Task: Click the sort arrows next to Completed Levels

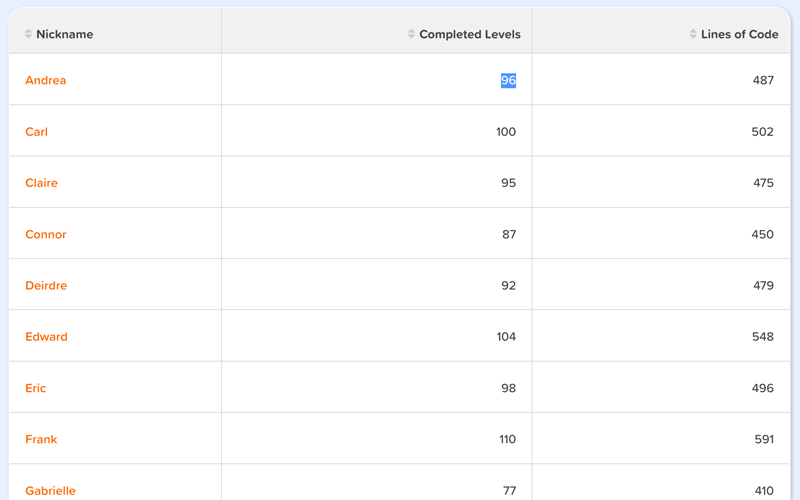Action: click(411, 34)
